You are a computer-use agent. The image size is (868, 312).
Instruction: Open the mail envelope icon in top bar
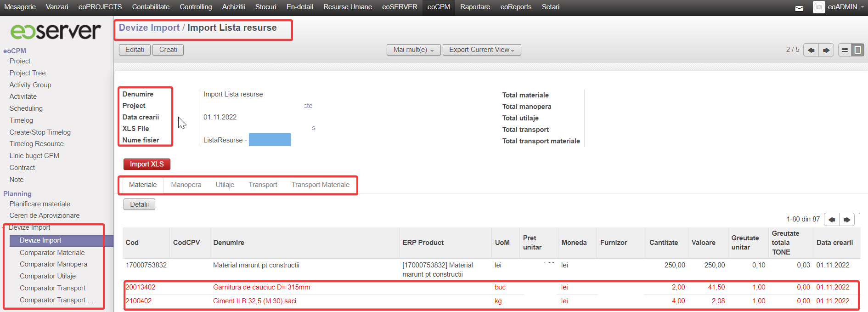[x=799, y=8]
